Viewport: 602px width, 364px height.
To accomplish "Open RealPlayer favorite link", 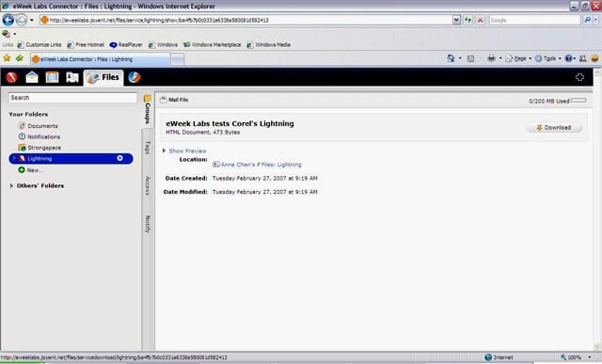I will pos(126,45).
